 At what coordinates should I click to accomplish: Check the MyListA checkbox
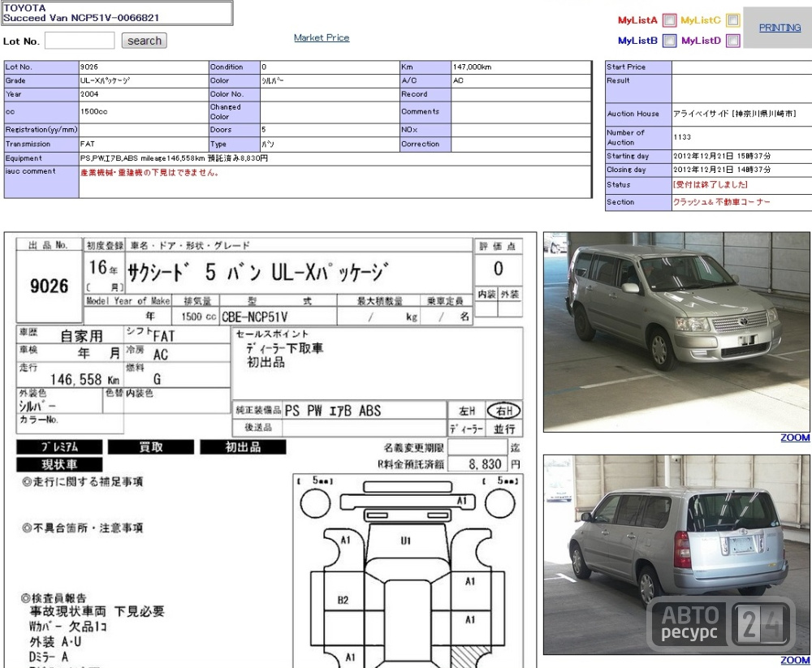[669, 20]
